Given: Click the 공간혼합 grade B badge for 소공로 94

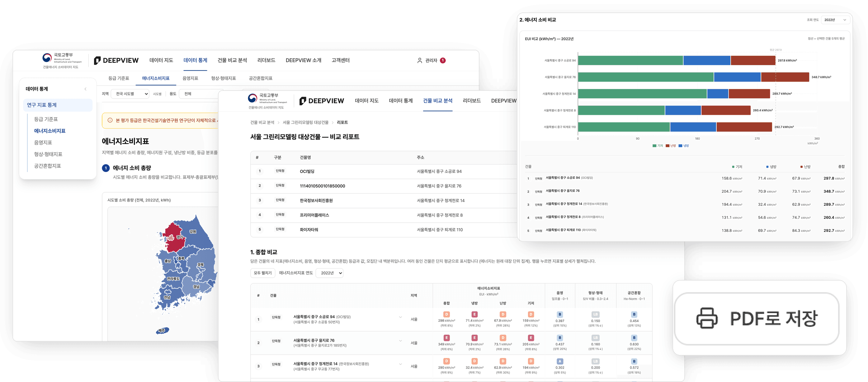Looking at the screenshot, I should point(634,314).
